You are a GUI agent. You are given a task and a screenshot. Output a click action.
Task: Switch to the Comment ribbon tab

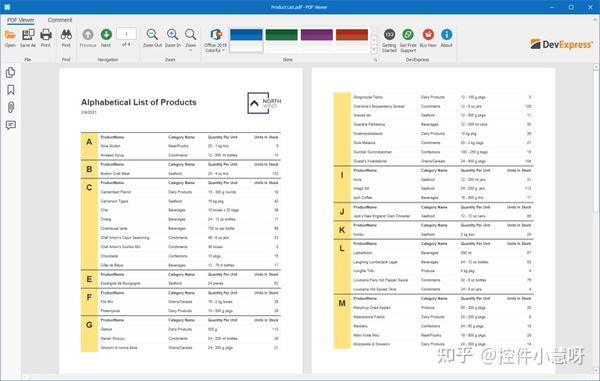tap(60, 20)
